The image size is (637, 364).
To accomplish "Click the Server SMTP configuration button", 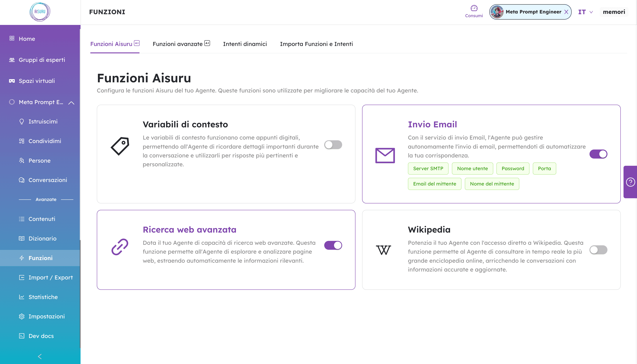I will 428,168.
